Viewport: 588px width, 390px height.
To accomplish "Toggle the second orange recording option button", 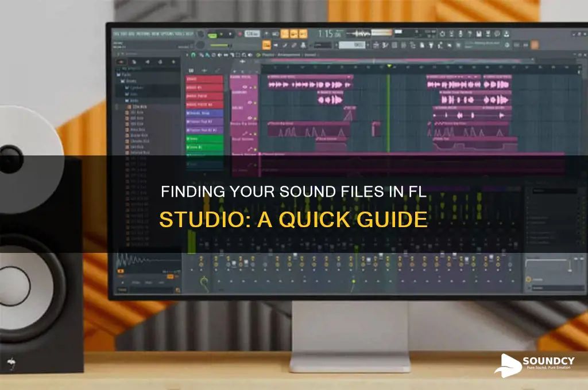I will click(294, 34).
